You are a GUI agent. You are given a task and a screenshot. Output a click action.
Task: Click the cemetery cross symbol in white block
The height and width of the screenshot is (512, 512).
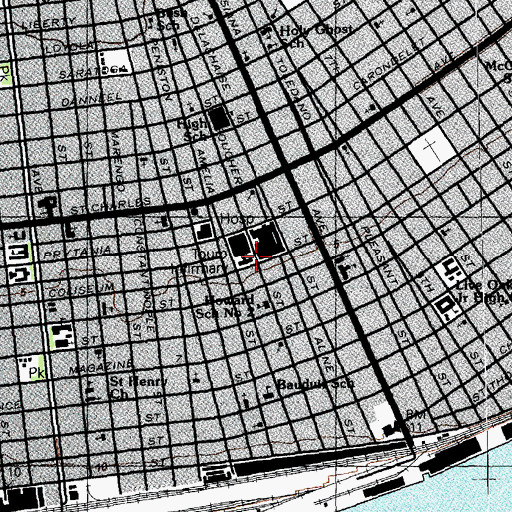point(432,150)
